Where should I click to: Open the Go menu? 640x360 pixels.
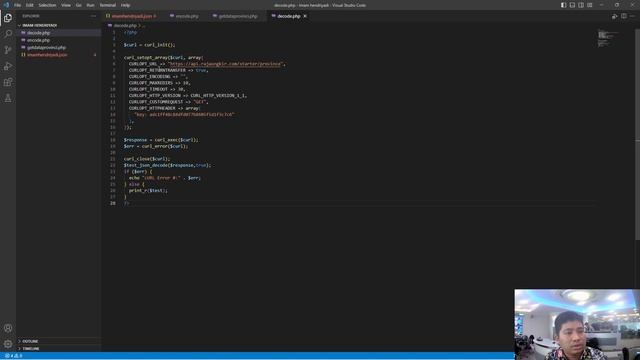tap(78, 5)
